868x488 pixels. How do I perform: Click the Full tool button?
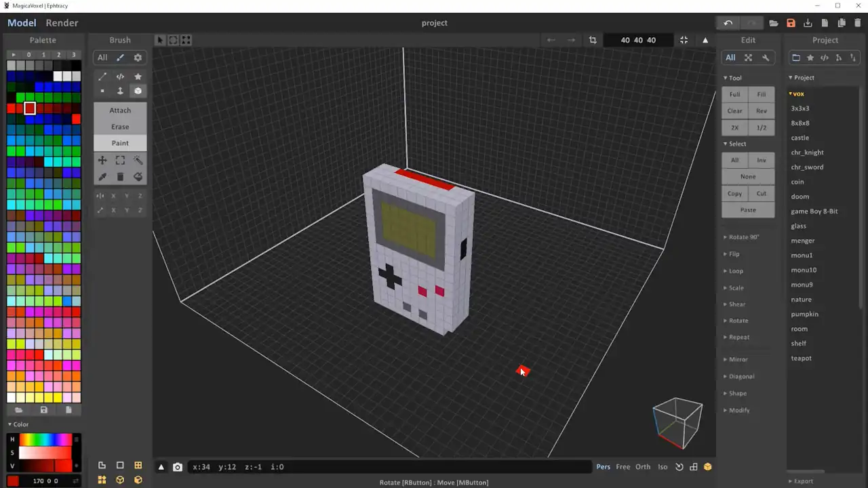click(x=735, y=94)
